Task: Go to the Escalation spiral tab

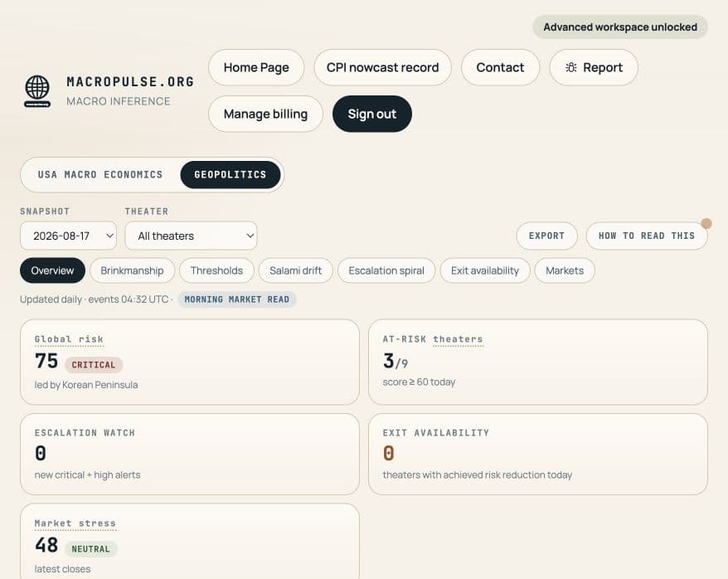Action: point(386,270)
